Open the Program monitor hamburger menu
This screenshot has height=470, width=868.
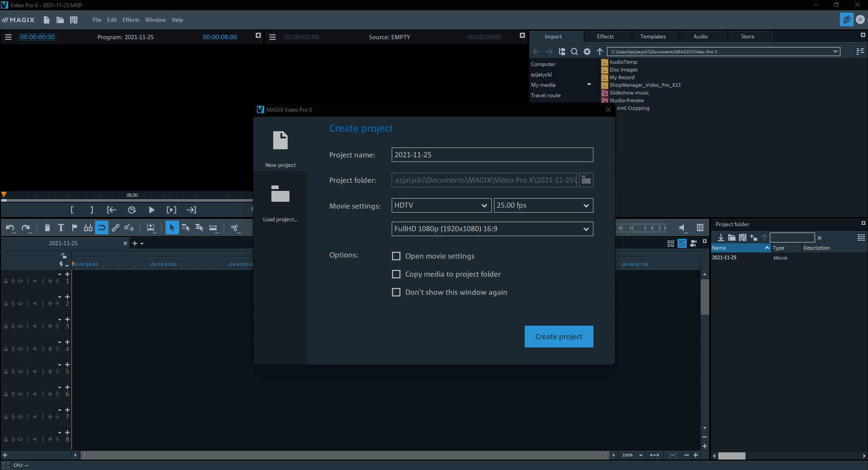click(8, 37)
